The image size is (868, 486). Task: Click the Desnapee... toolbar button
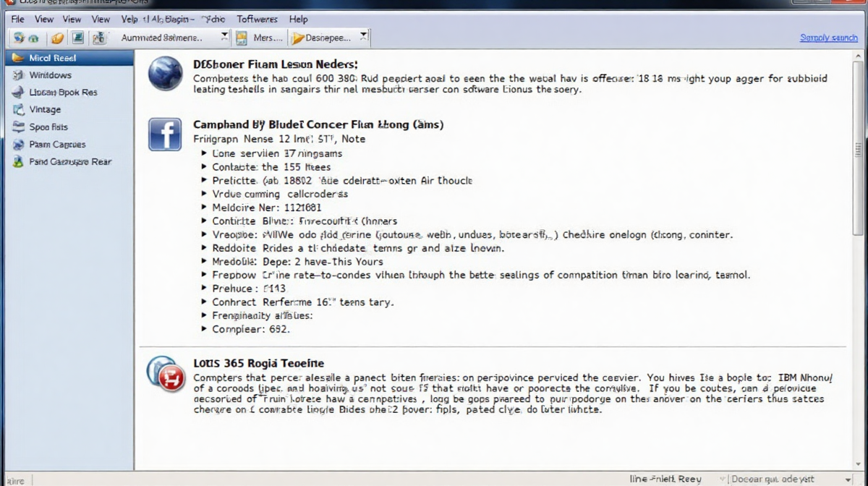[329, 38]
